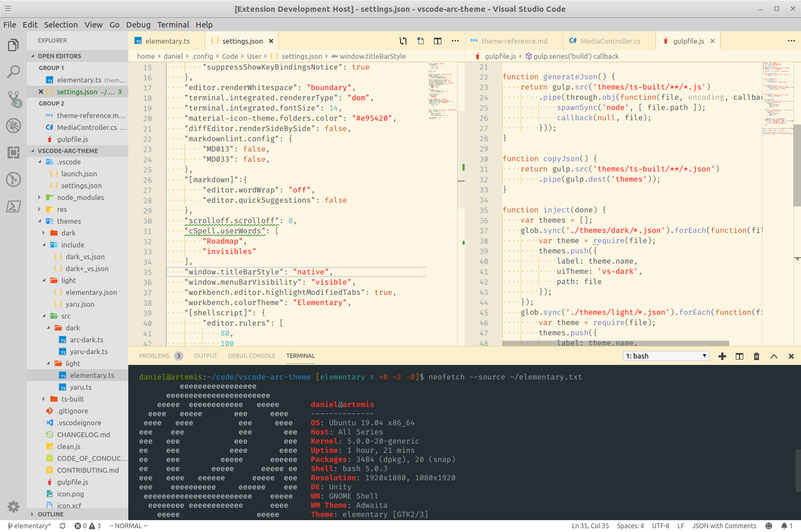This screenshot has height=532, width=801.
Task: Click the gulpfile.js horizontal scrollbar
Action: 616,343
